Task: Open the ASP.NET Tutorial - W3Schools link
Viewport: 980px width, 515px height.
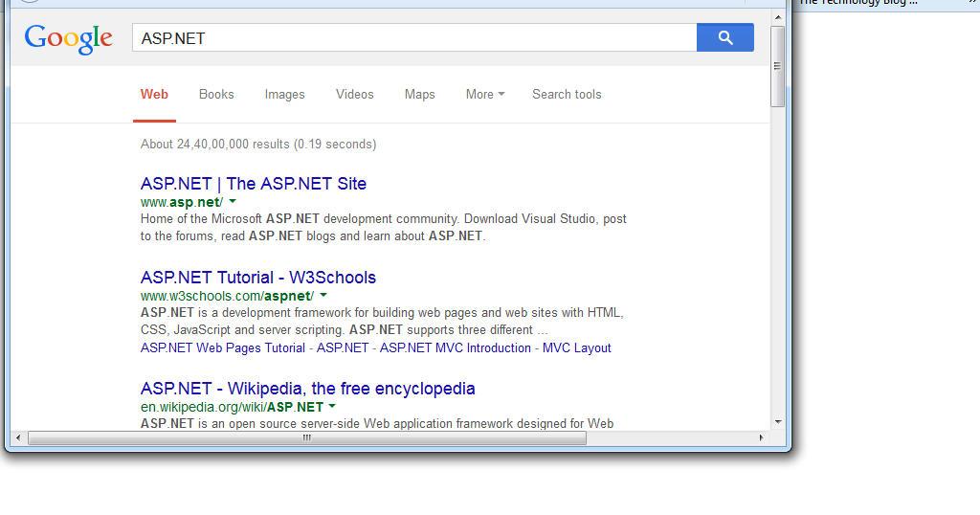Action: (x=258, y=278)
